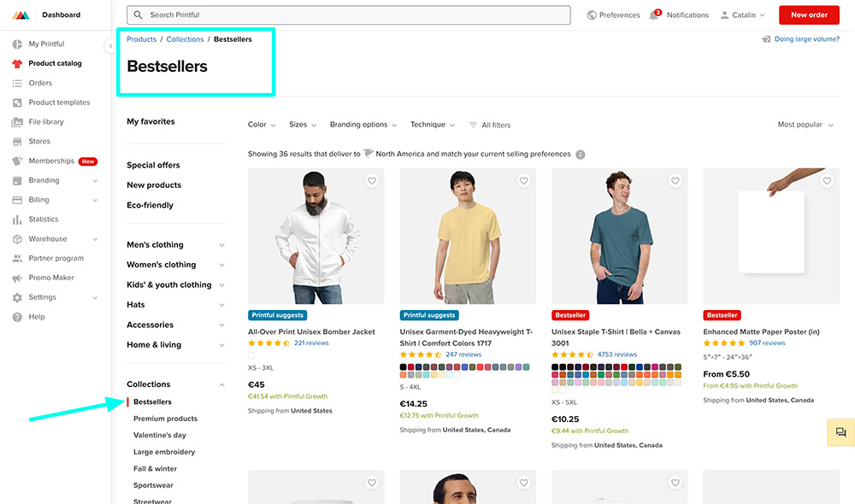Toggle heart on second-row second product

click(x=523, y=483)
